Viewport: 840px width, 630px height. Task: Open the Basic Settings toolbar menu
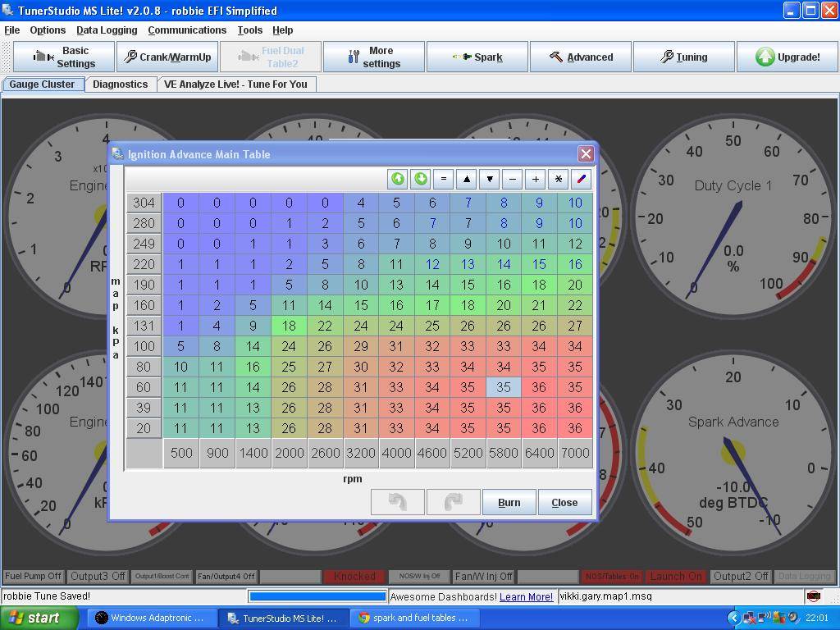pyautogui.click(x=64, y=57)
